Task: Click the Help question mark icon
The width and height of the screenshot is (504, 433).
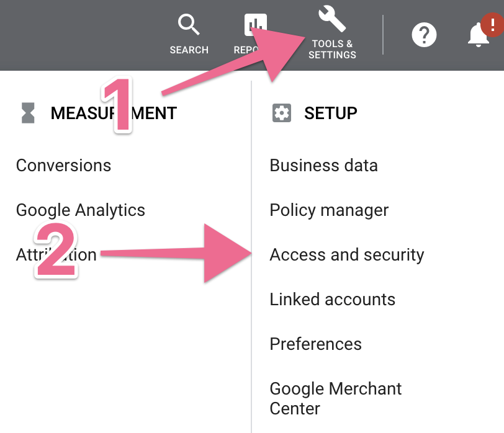Action: click(x=425, y=33)
